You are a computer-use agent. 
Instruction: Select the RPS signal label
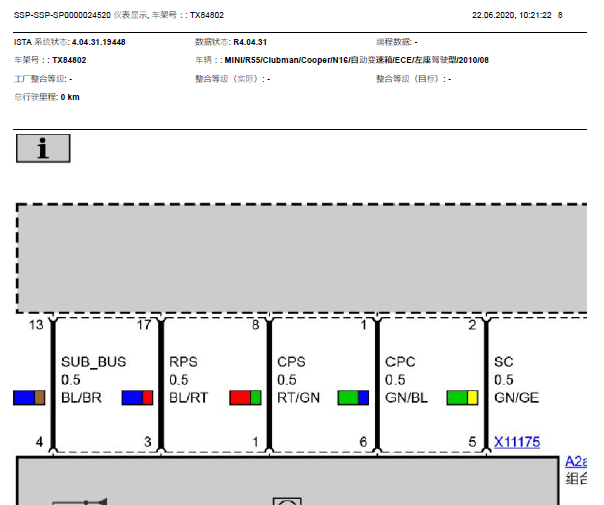183,362
